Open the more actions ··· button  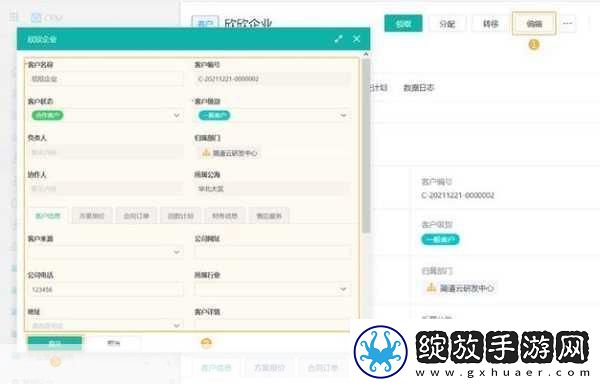click(567, 24)
